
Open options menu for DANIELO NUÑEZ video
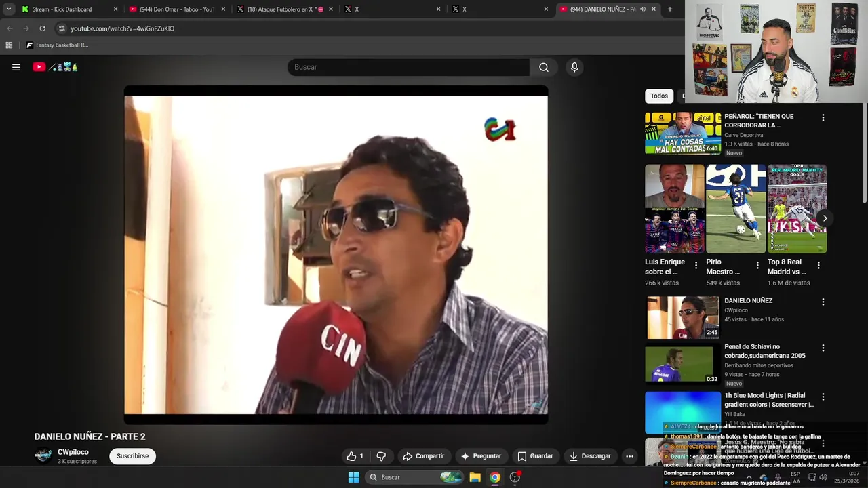point(823,302)
